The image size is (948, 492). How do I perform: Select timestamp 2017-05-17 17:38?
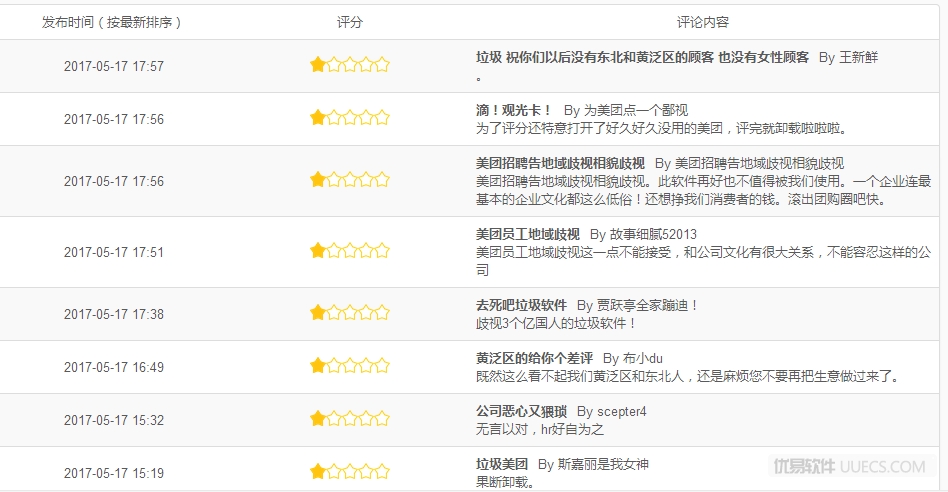pos(114,314)
